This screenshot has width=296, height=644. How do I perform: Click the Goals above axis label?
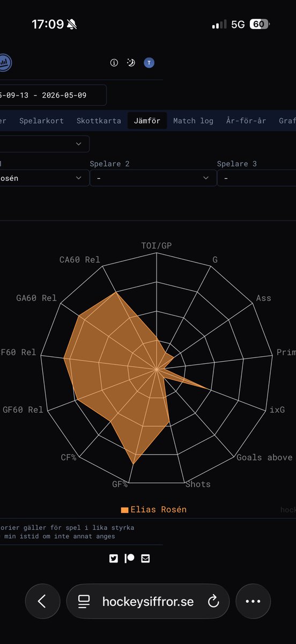click(264, 457)
